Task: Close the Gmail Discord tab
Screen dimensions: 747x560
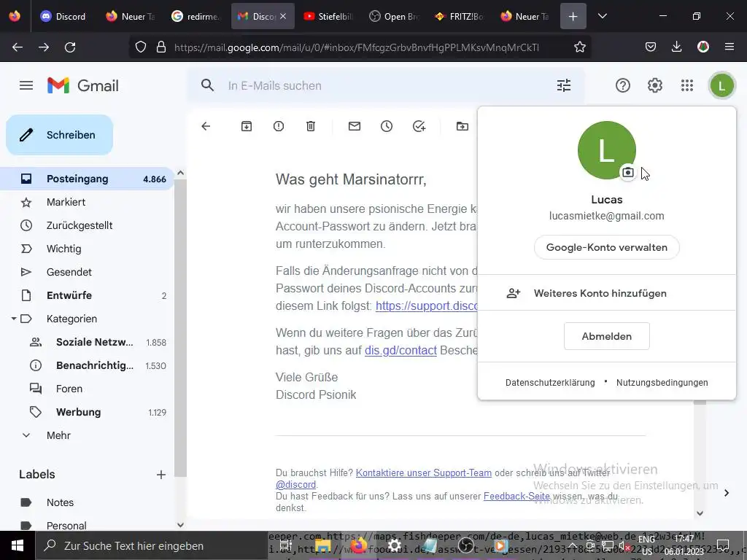Action: 283,16
